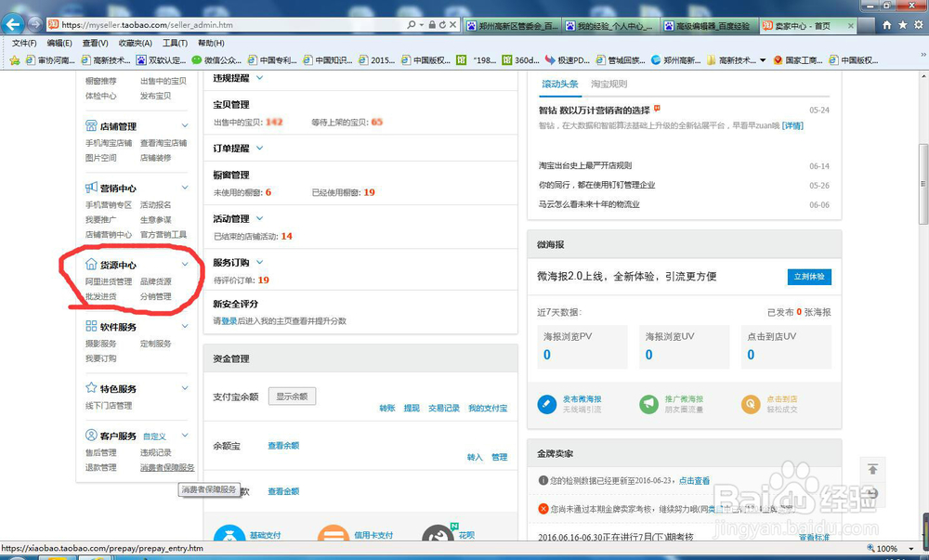The height and width of the screenshot is (560, 929).
Task: Click the 花呗 round icon
Action: [438, 535]
